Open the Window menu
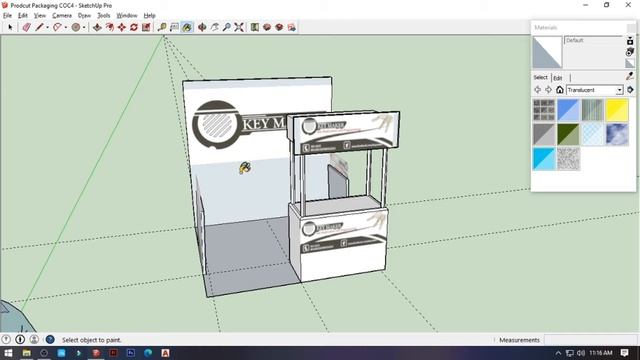The width and height of the screenshot is (640, 360). tap(127, 16)
